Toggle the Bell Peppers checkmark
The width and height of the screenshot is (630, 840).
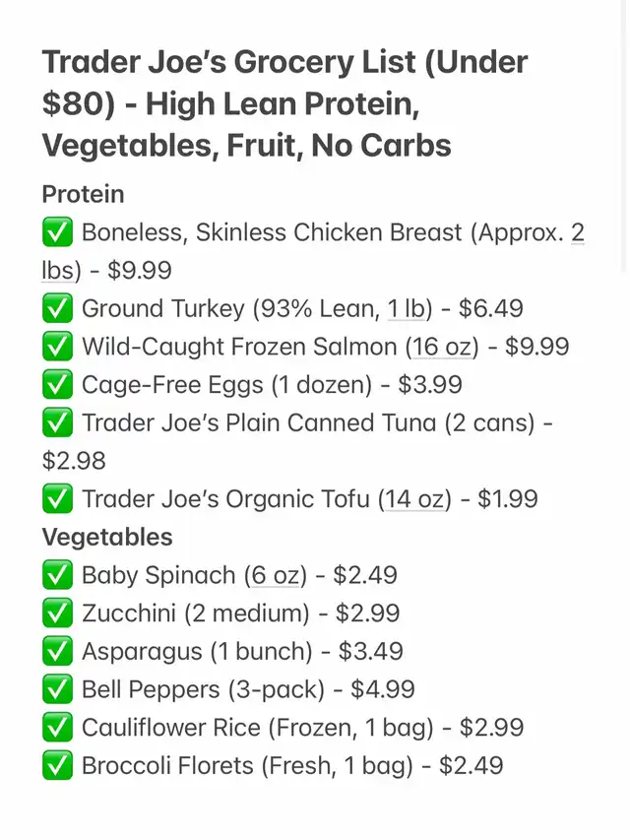pos(56,689)
